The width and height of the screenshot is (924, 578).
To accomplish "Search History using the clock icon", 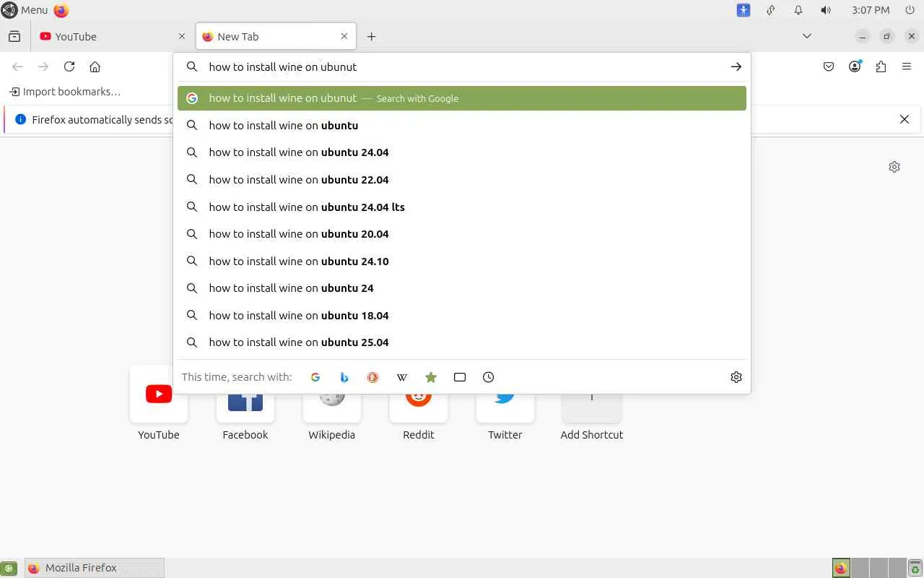I will point(489,377).
